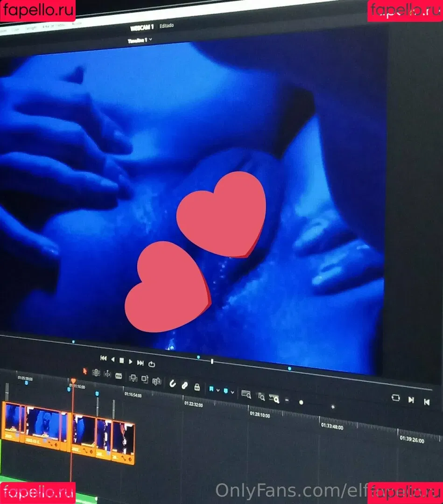The height and width of the screenshot is (504, 443).
Task: Play the timeline in reverse
Action: click(113, 359)
